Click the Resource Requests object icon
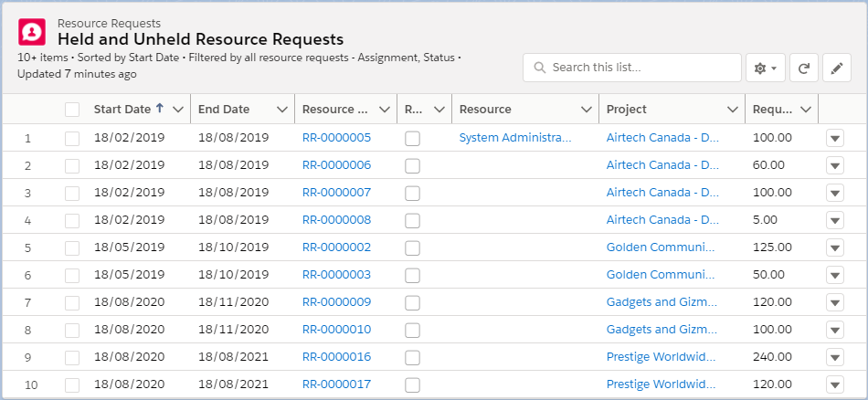Screen dimensions: 868x400 33,32
